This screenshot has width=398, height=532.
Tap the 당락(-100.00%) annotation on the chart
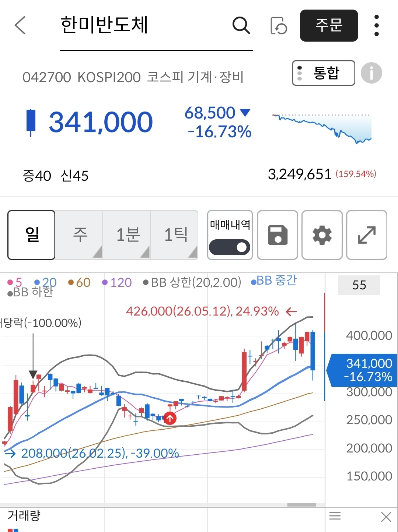coord(41,323)
